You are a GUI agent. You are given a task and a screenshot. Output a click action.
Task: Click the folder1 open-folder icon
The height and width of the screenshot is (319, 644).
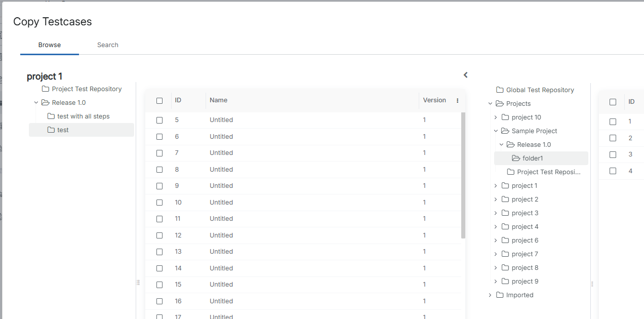516,158
